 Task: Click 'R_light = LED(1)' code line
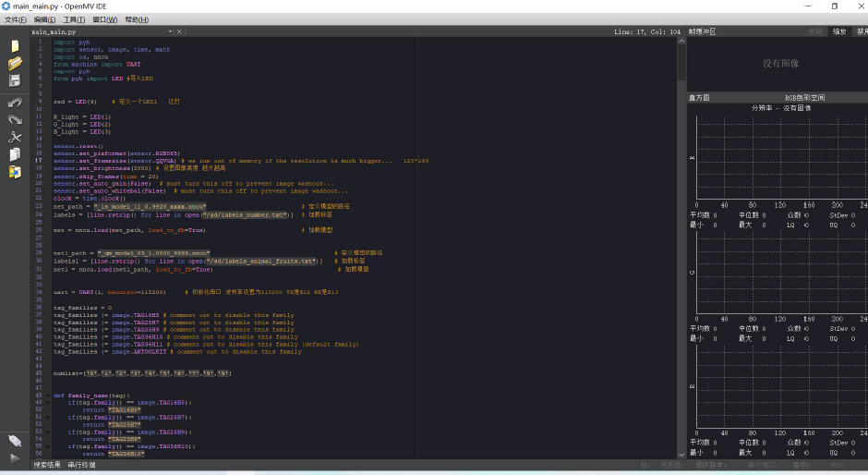coord(82,117)
